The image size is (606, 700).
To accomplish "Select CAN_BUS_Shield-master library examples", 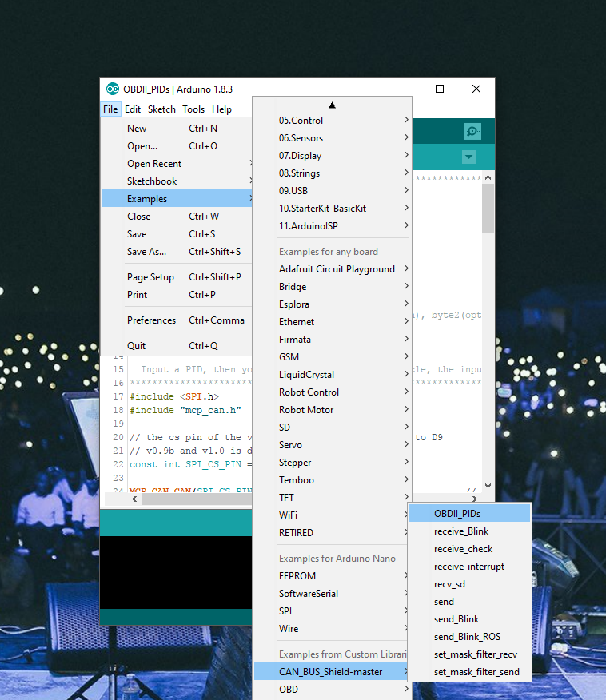I will click(331, 672).
